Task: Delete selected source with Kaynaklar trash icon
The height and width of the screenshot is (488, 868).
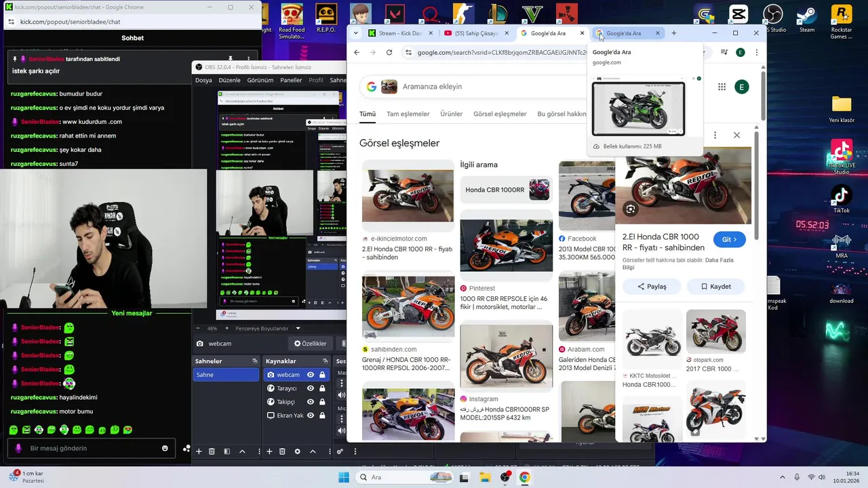Action: click(x=282, y=451)
